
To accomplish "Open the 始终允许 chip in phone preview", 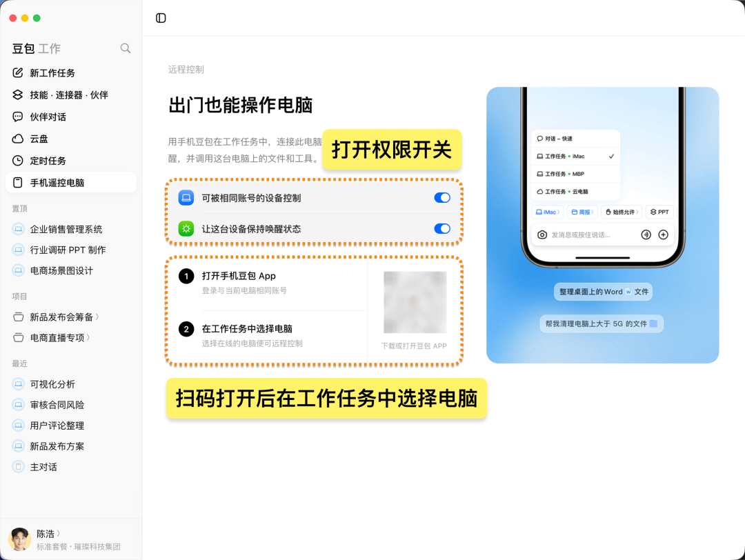I will [x=622, y=212].
